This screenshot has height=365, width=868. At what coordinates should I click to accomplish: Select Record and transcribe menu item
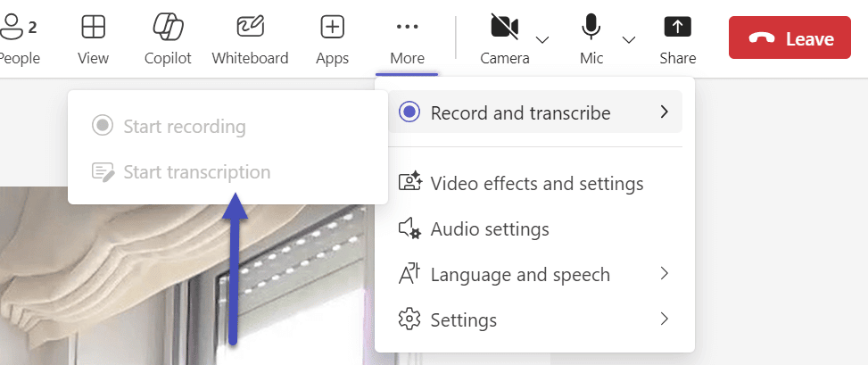click(x=520, y=112)
